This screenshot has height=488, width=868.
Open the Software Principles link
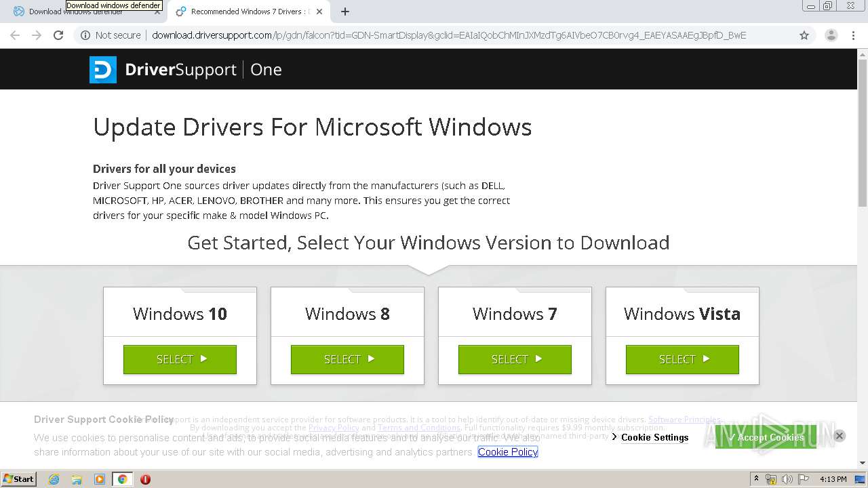(x=684, y=420)
